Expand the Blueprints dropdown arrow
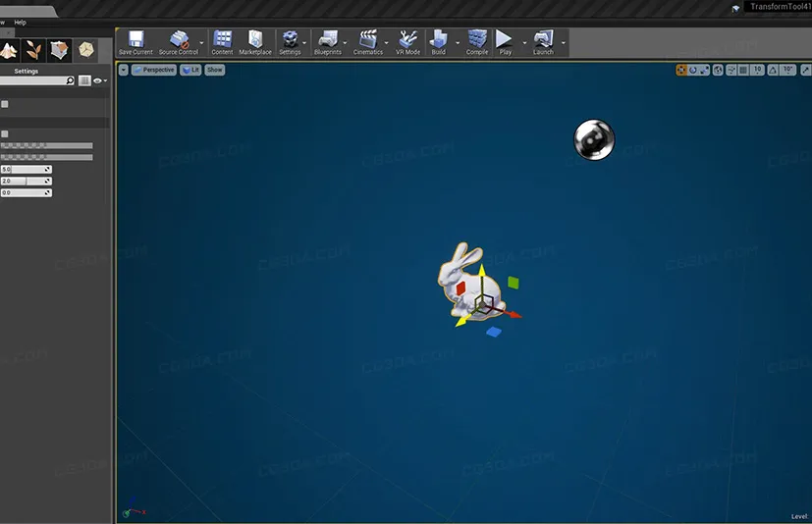The height and width of the screenshot is (524, 812). (345, 43)
